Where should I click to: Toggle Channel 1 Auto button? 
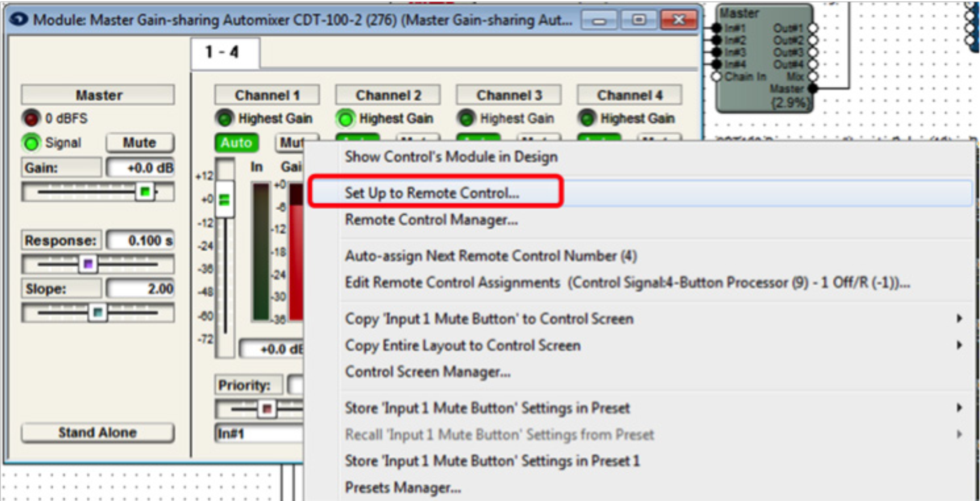[236, 143]
